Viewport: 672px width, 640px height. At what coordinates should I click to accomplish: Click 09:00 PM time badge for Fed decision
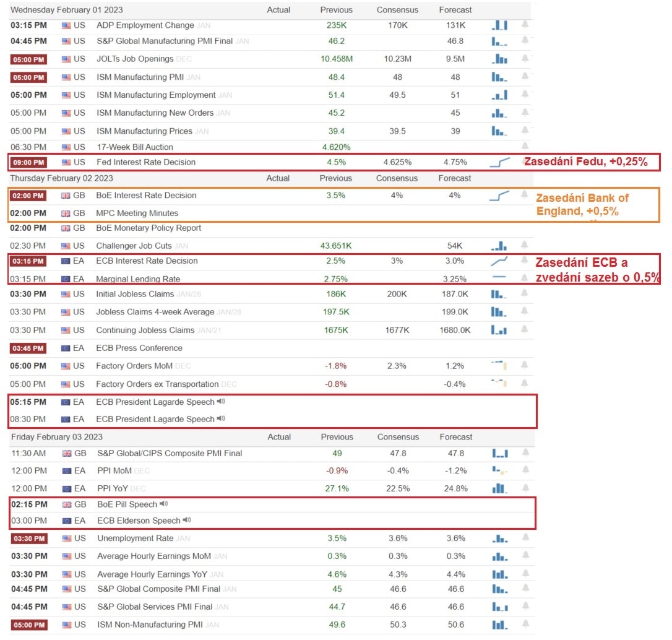point(28,162)
